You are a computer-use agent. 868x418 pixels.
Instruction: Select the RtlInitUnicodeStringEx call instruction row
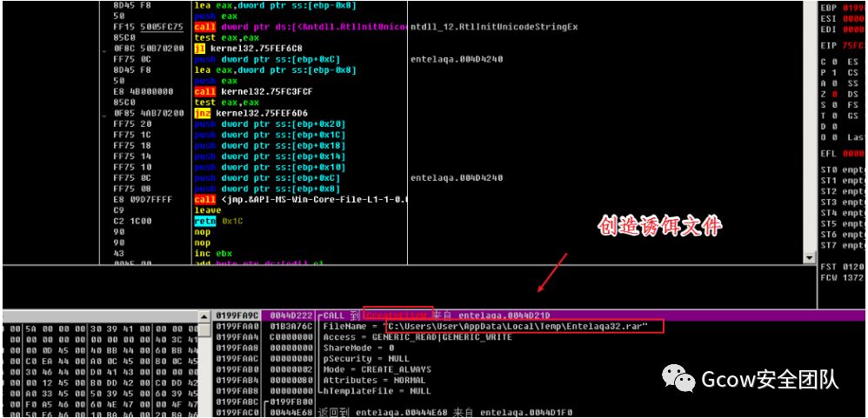301,27
